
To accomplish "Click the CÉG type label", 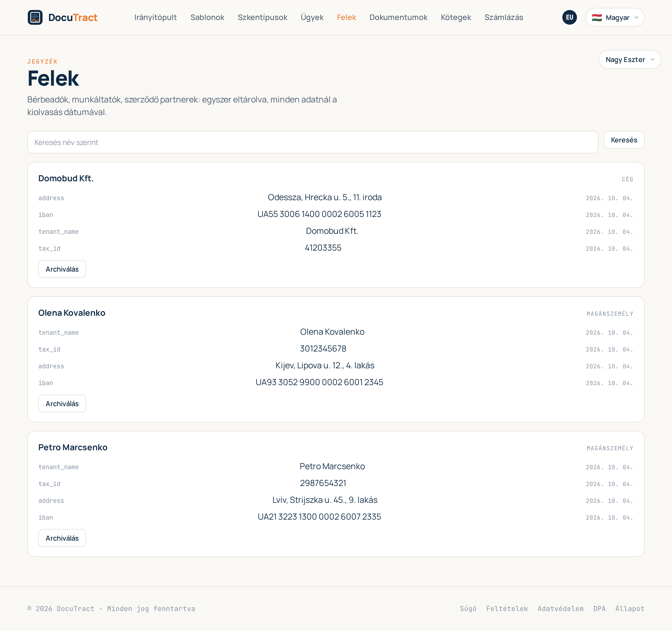I will [x=627, y=179].
